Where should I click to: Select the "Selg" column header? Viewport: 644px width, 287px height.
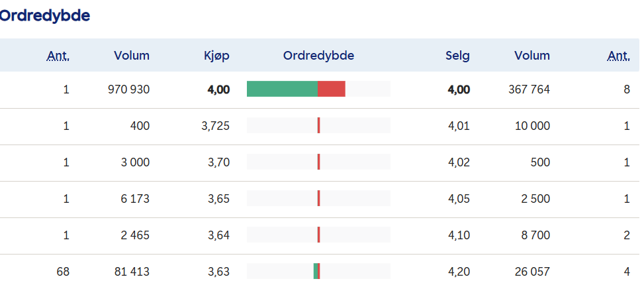(x=457, y=56)
